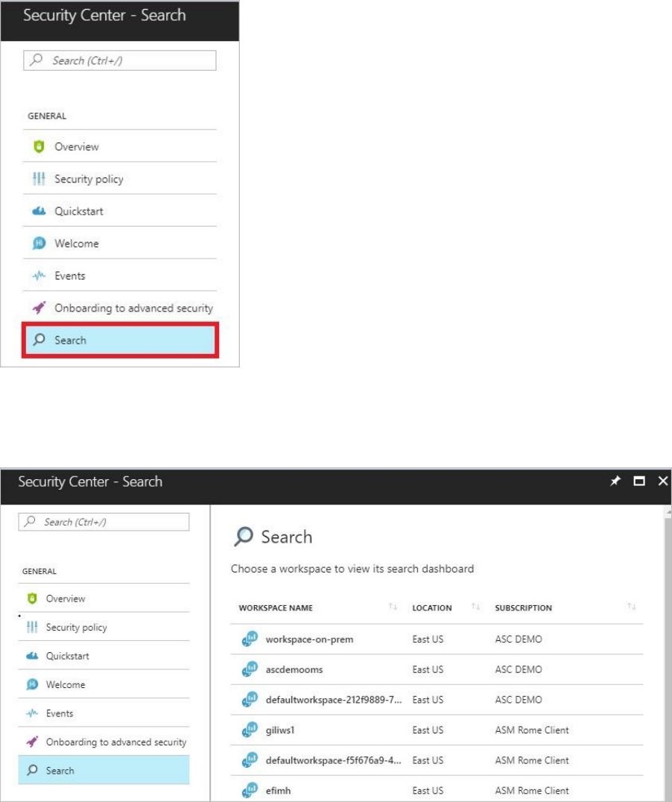Click the Quickstart cloud icon in the upper menu
Image resolution: width=672 pixels, height=802 pixels.
coord(39,212)
